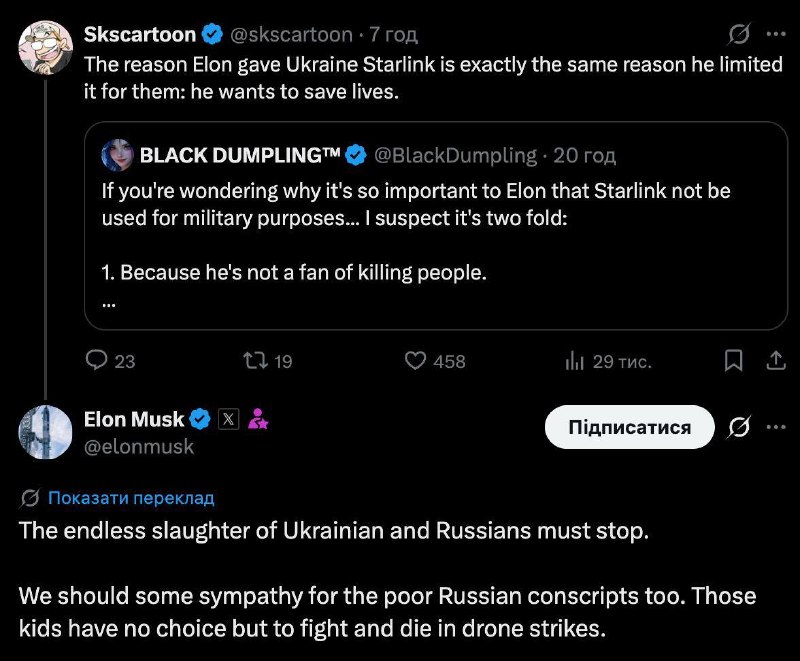Screen dimensions: 800x661
Task: Click the X affiliation badge next to Elon Musk
Action: [x=228, y=419]
